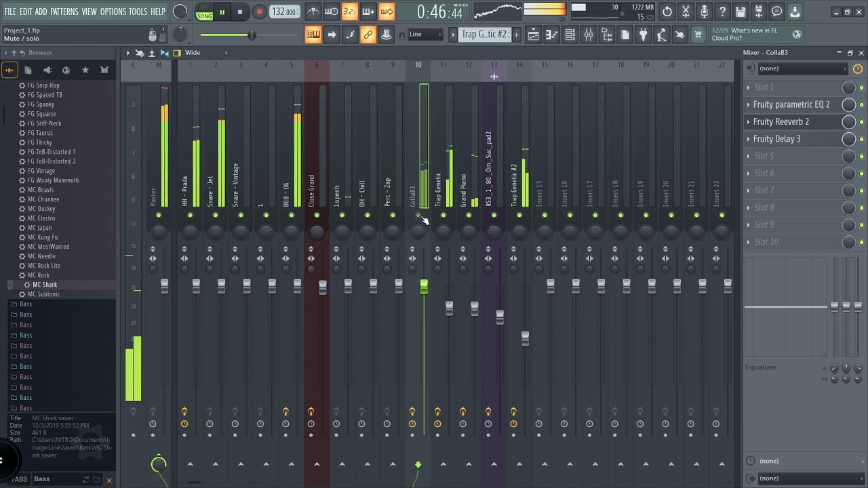The width and height of the screenshot is (868, 488).
Task: Select the MC Kung Fu preset
Action: tap(43, 237)
